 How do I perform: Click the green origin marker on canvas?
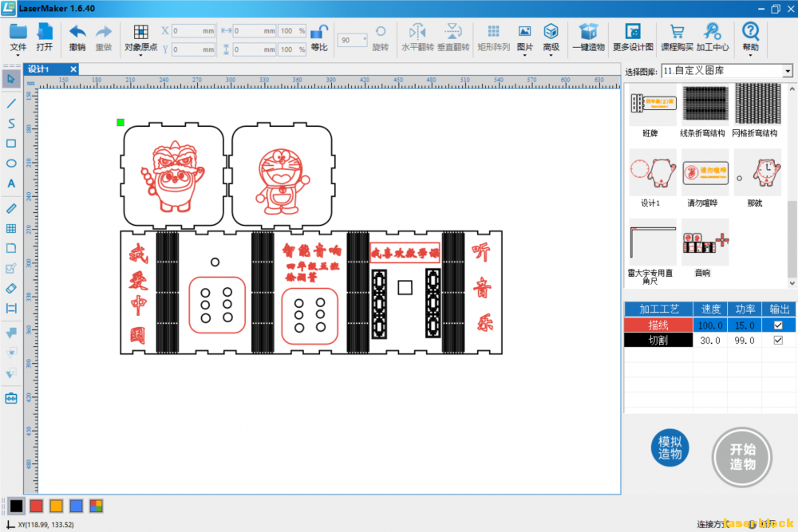point(120,122)
